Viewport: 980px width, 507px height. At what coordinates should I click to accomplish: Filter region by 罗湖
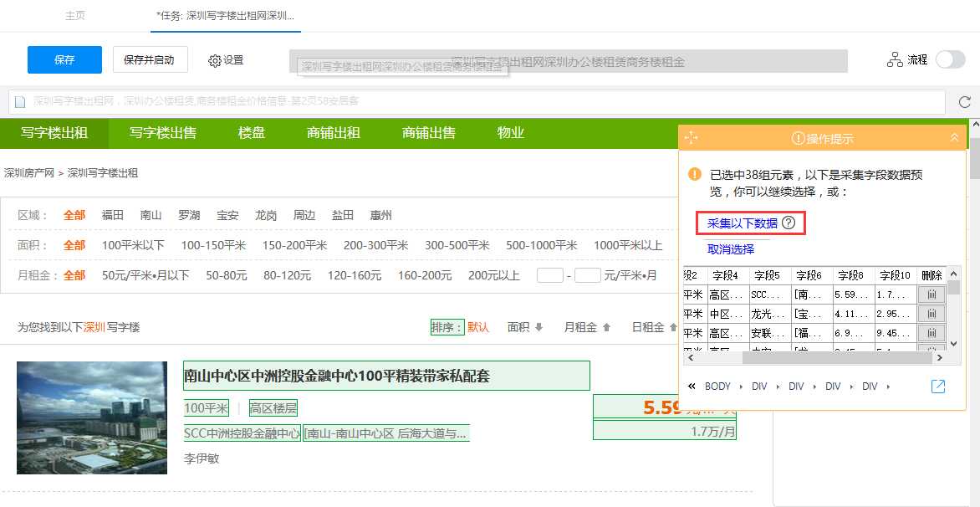[x=189, y=216]
